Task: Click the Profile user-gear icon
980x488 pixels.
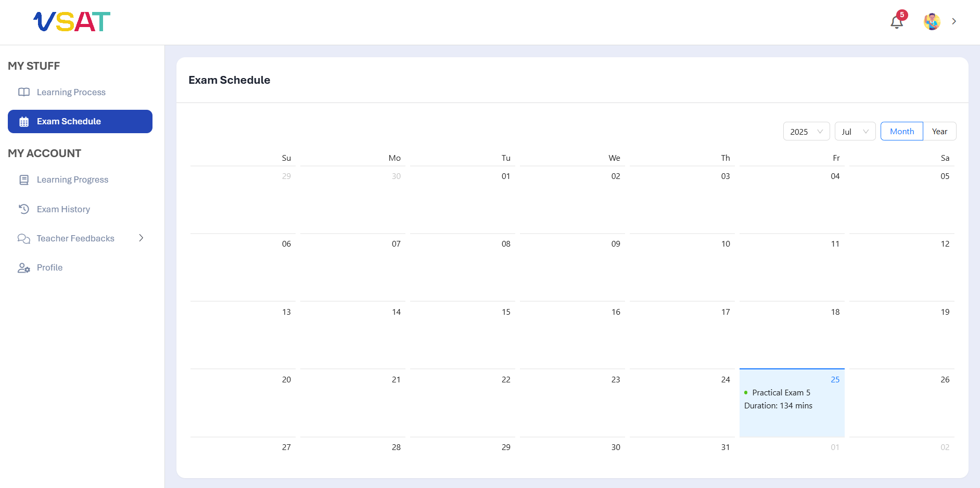Action: 24,268
